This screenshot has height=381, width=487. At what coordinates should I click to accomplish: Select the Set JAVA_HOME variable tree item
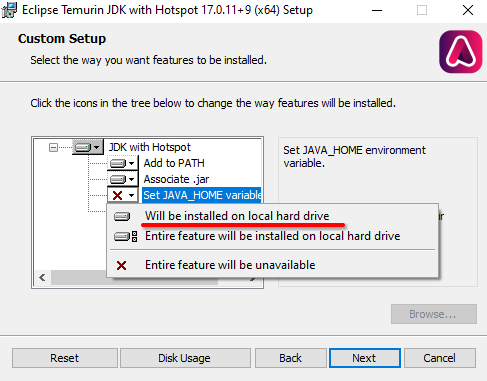tap(202, 195)
